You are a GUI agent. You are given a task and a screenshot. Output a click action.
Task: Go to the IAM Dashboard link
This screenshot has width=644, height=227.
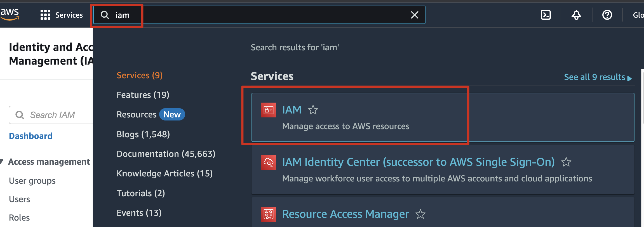pos(31,136)
